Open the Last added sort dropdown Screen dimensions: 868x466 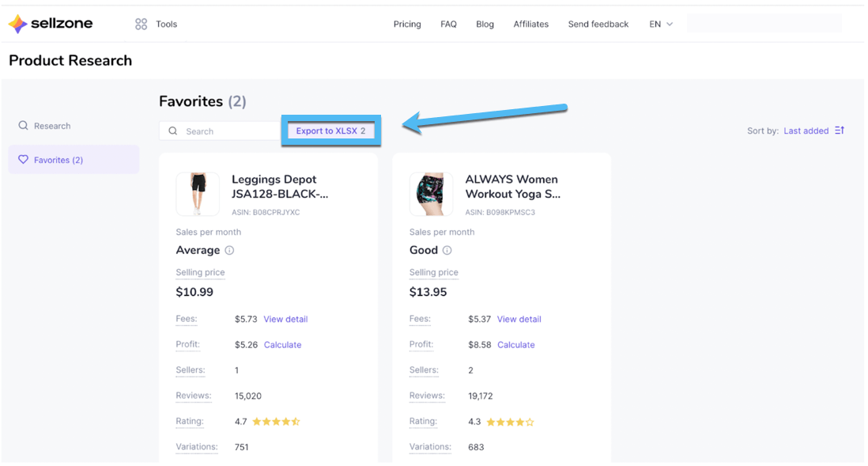tap(806, 131)
